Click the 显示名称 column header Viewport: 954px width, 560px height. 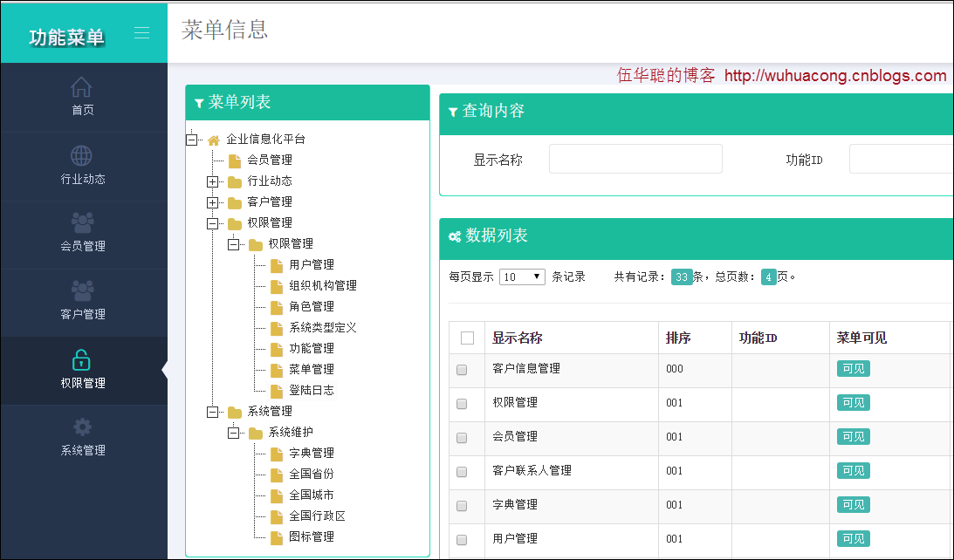tap(518, 338)
